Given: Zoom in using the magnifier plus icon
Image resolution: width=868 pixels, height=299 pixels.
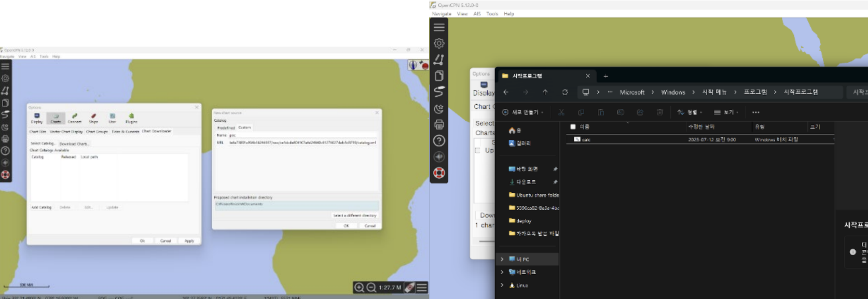Looking at the screenshot, I should click(359, 287).
